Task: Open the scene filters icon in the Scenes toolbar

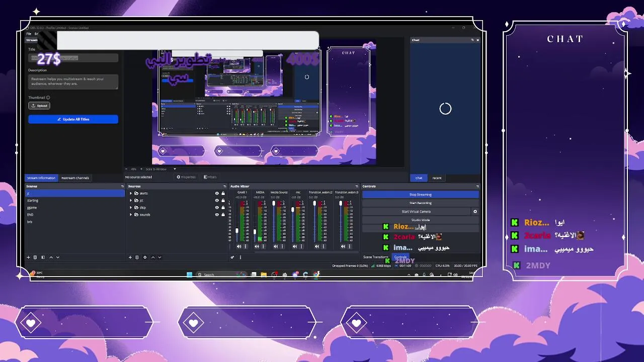Action: tap(43, 257)
